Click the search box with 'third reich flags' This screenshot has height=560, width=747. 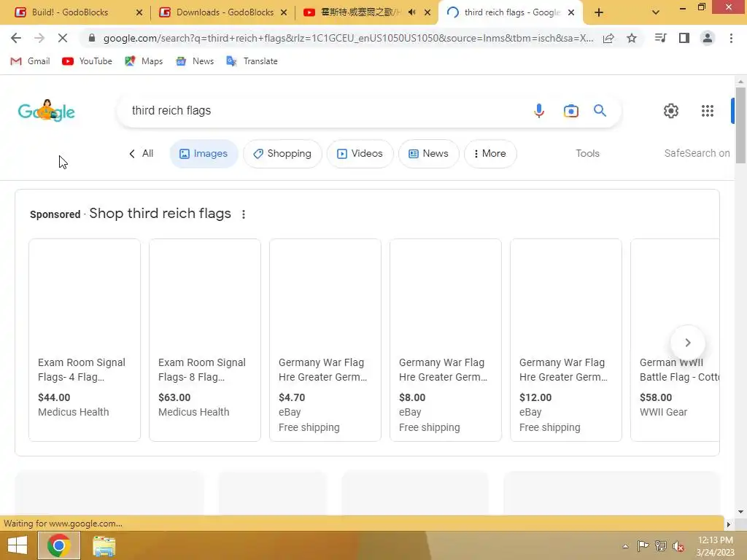[324, 111]
